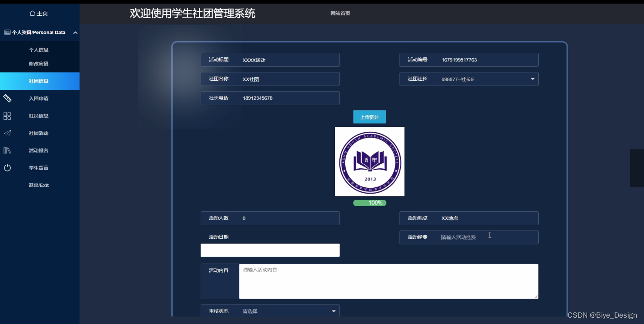Open the 社团社长 dropdown
Screen dimensions: 644x324
click(x=469, y=79)
